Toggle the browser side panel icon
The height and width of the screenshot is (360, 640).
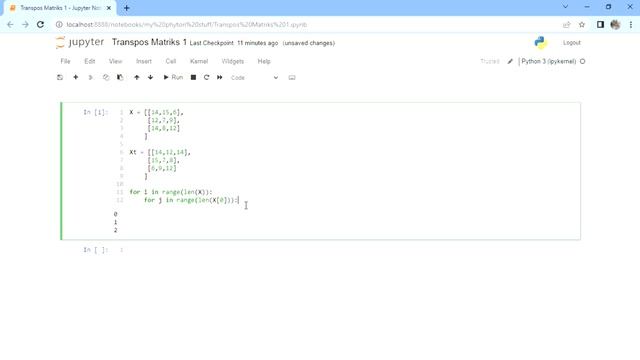600,25
